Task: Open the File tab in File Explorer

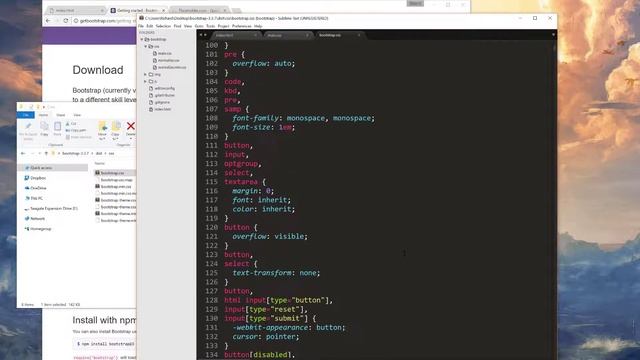Action: [x=26, y=115]
